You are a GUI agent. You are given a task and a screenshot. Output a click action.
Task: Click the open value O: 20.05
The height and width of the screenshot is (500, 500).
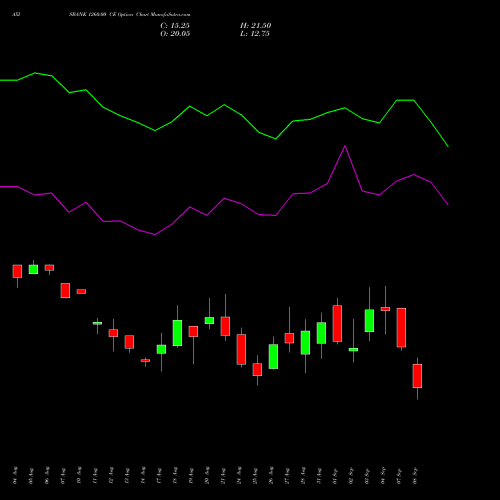[175, 34]
